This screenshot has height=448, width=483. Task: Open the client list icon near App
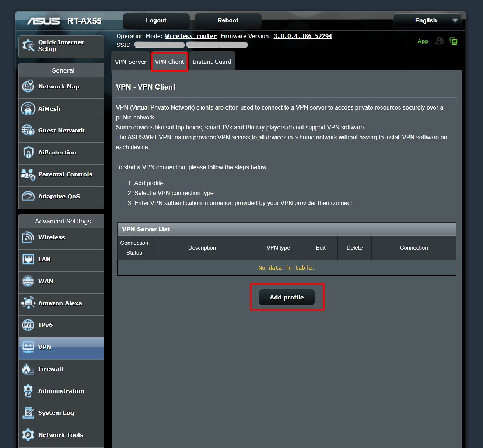coord(440,41)
